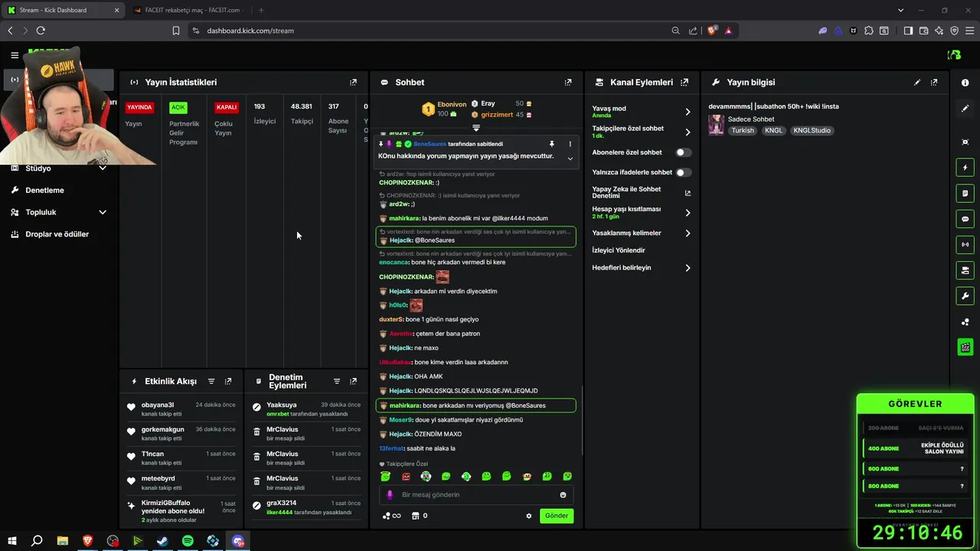Select the Stream - Kick Dashboard tab
This screenshot has height=551, width=980.
pos(62,10)
